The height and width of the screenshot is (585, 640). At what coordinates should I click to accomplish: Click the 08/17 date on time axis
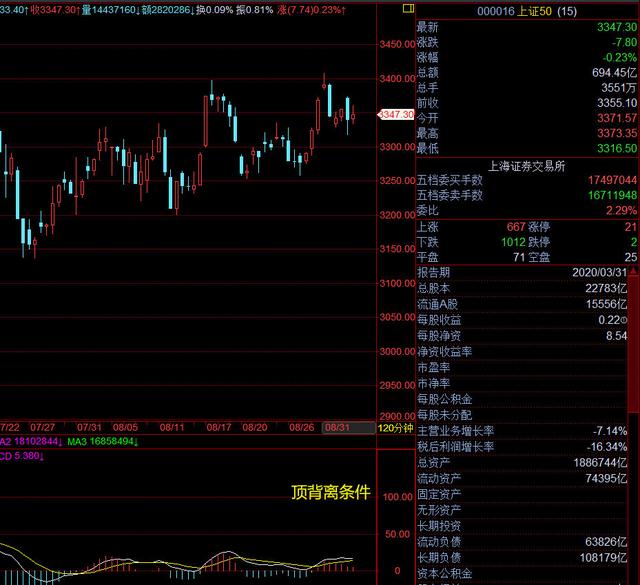(x=219, y=427)
